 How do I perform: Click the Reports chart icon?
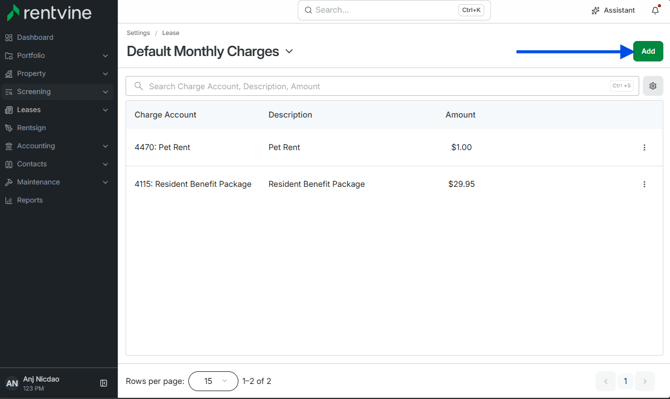9,200
